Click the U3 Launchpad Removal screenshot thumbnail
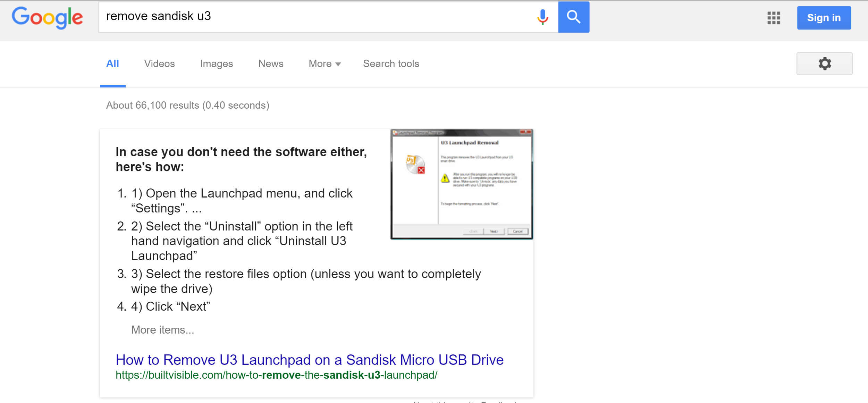Image resolution: width=868 pixels, height=403 pixels. click(462, 184)
